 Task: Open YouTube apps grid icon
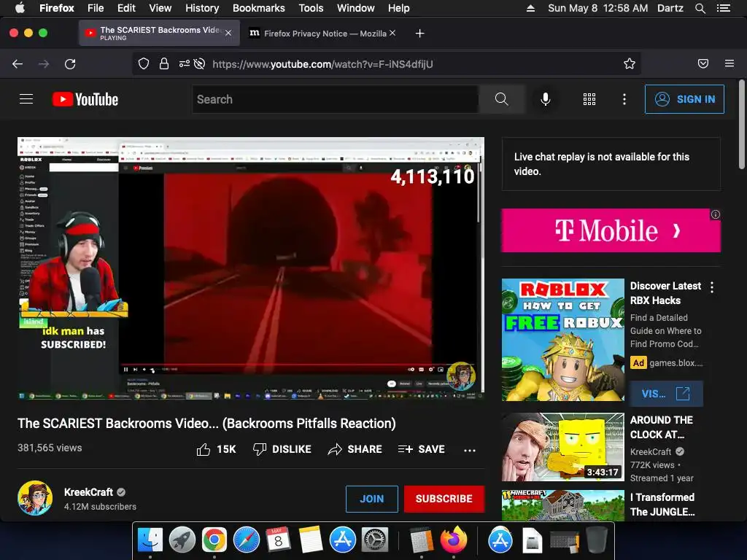point(589,99)
